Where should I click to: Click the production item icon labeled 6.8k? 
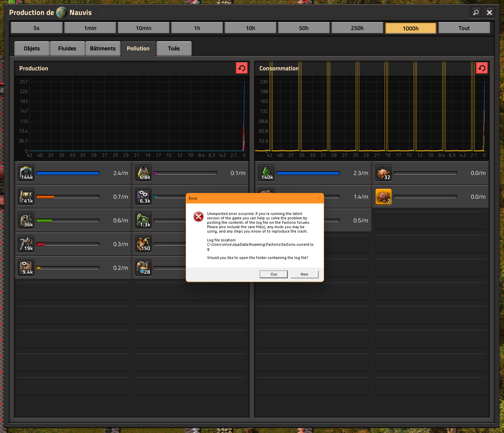point(144,173)
